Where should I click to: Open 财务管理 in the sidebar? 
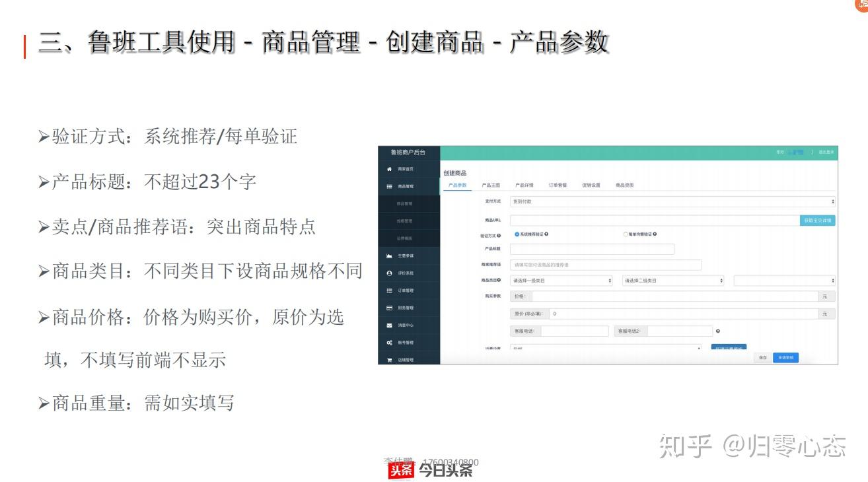[406, 308]
